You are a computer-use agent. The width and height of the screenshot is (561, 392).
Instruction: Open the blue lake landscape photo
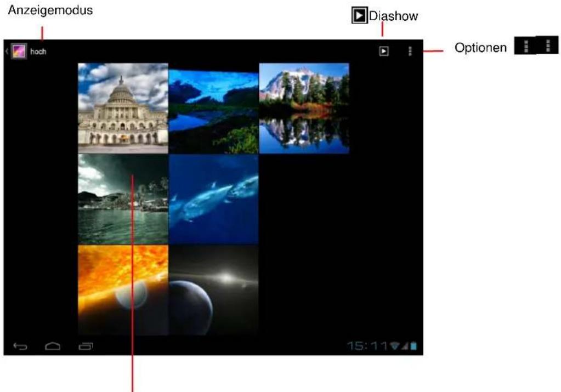click(213, 112)
